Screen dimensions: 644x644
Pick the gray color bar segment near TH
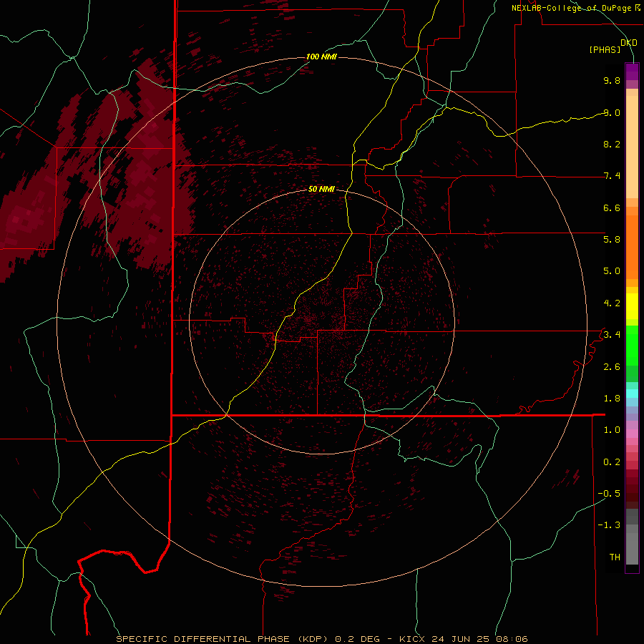pyautogui.click(x=632, y=548)
